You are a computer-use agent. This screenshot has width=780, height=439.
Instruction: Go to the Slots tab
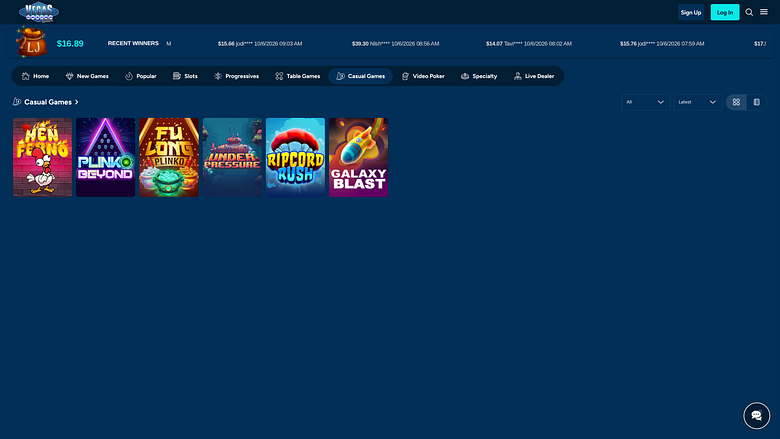click(185, 76)
